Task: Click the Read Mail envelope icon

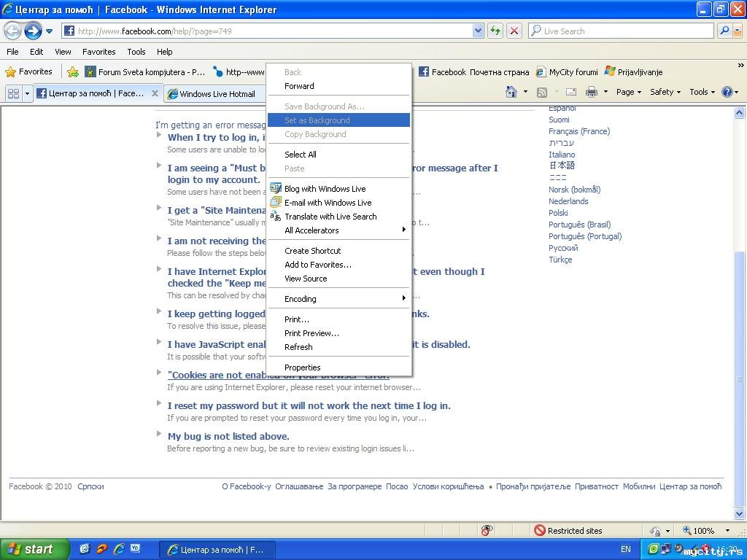Action: point(571,93)
